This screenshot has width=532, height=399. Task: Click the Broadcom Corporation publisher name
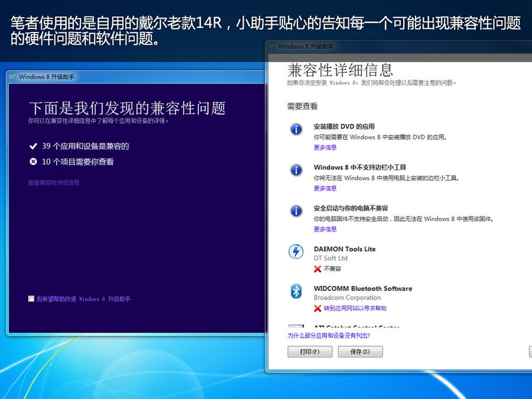pos(347,297)
